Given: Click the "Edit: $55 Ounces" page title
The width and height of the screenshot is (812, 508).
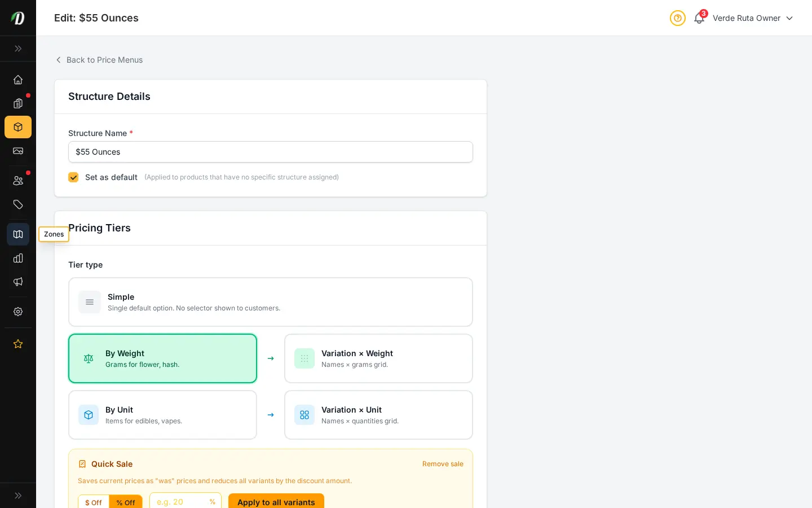Looking at the screenshot, I should (96, 18).
